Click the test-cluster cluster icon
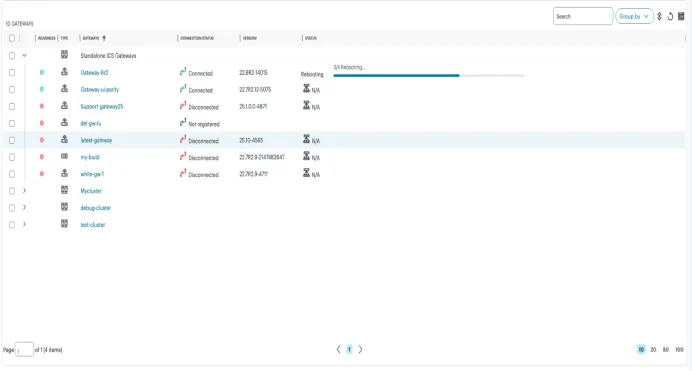 pos(64,224)
